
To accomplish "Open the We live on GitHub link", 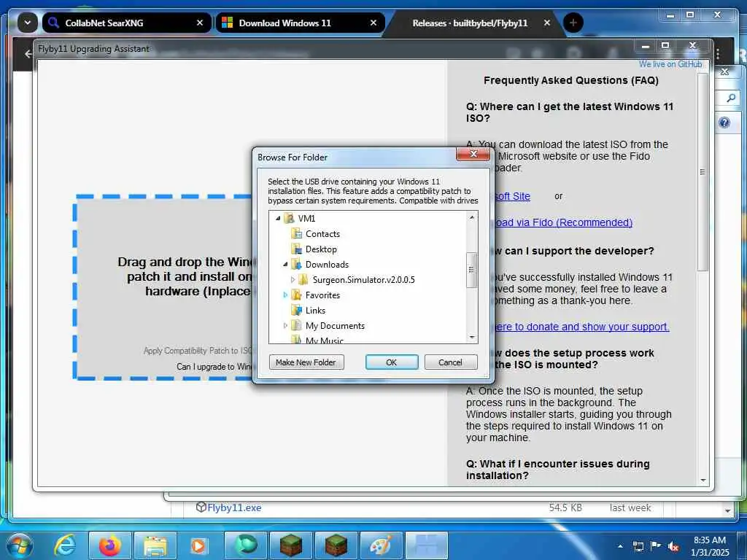I will pos(670,64).
